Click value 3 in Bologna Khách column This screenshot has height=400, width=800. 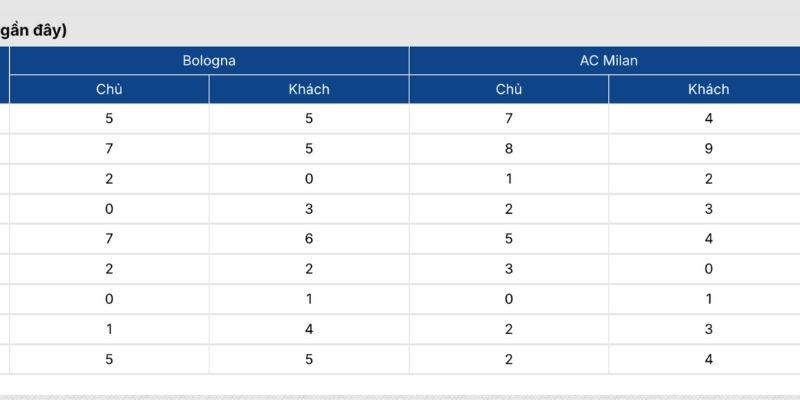coord(309,209)
